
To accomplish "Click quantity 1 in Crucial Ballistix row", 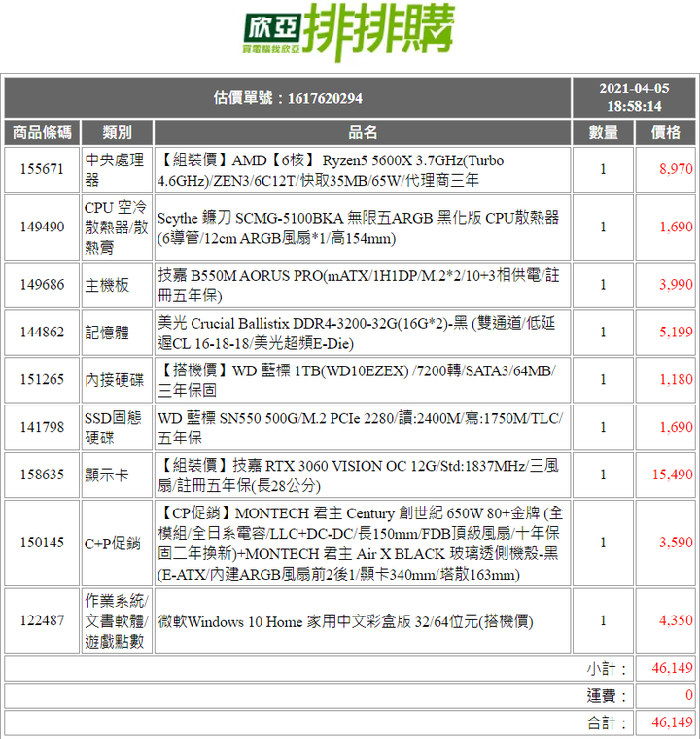I will click(603, 333).
